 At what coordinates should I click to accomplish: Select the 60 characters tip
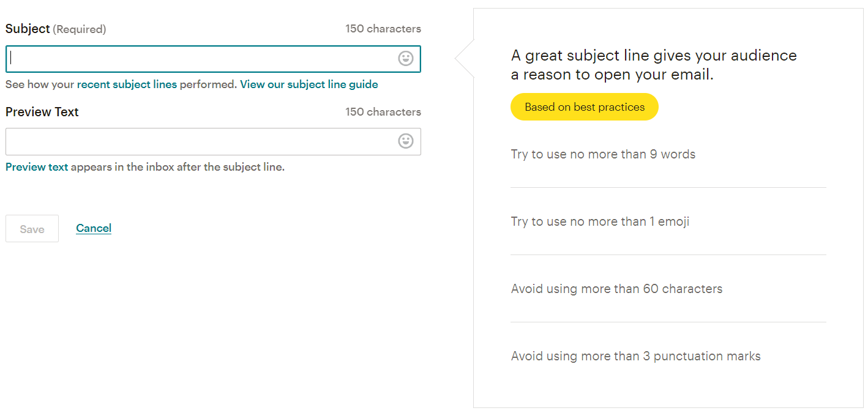coord(616,289)
